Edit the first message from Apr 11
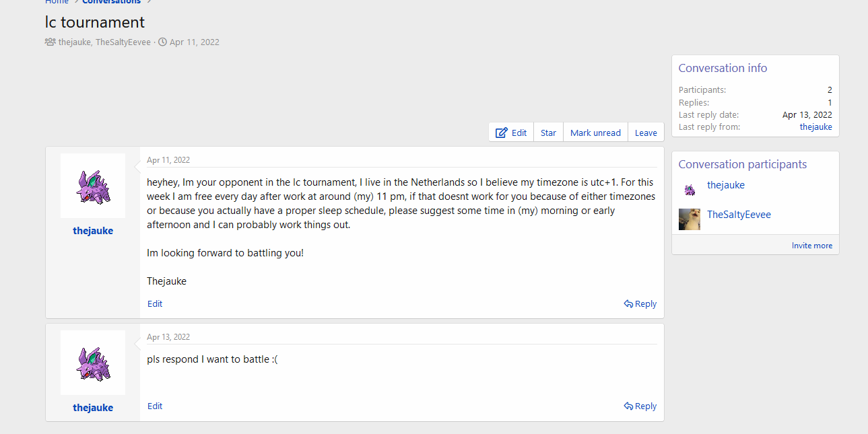Image resolution: width=868 pixels, height=434 pixels. click(155, 304)
